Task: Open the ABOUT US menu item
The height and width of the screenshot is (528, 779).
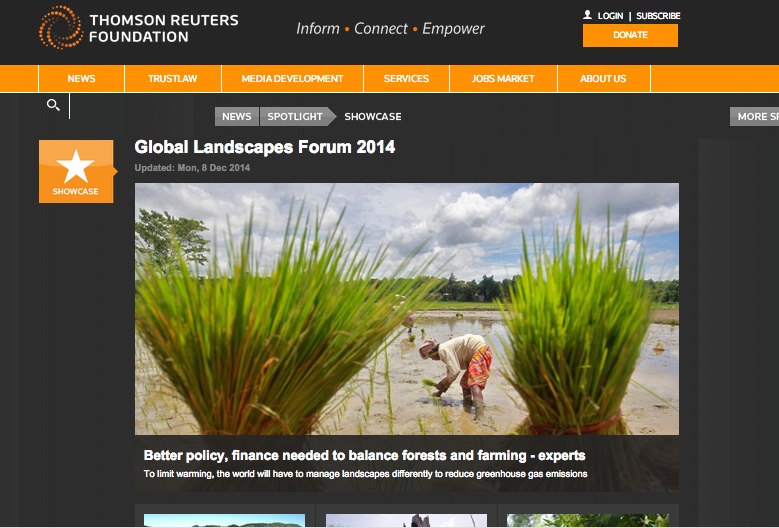Action: 603,78
